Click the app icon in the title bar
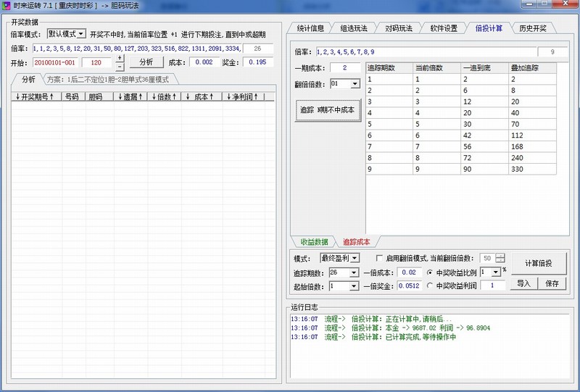 (6, 6)
